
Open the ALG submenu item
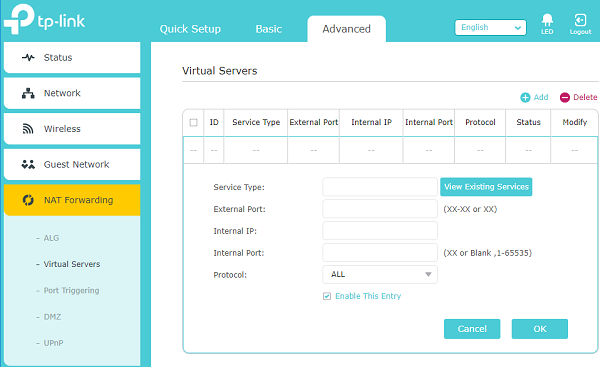[x=51, y=238]
